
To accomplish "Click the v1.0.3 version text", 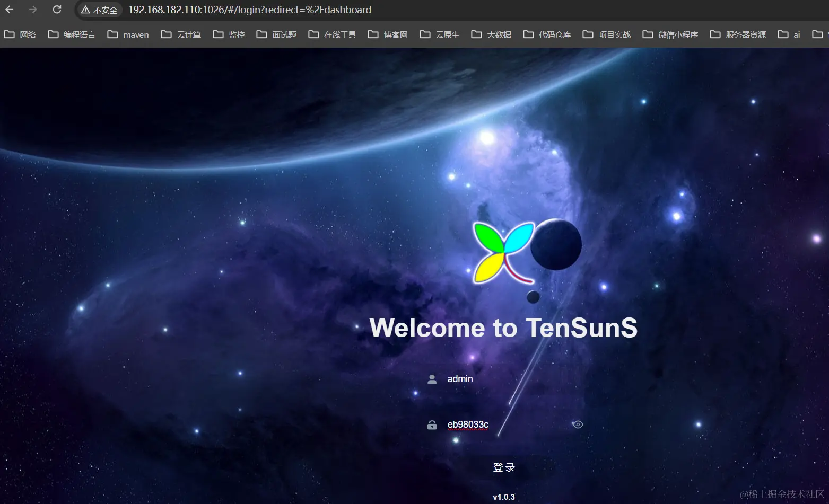I will click(x=504, y=497).
